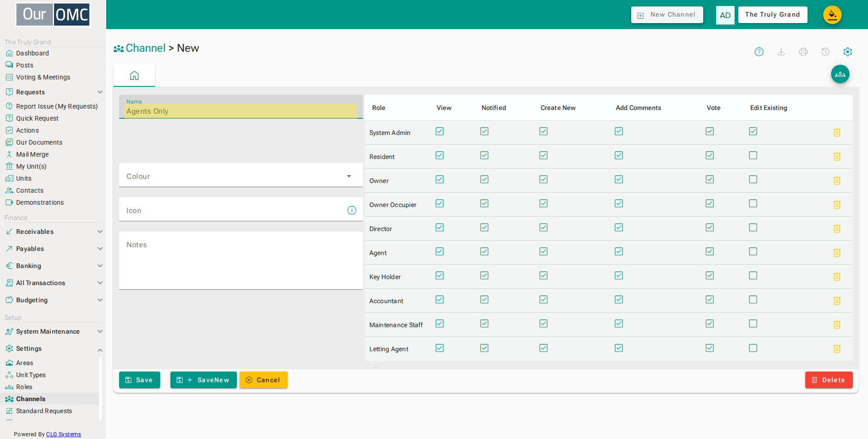Image resolution: width=868 pixels, height=439 pixels.
Task: Go to Voting & Meetings
Action: pyautogui.click(x=43, y=77)
